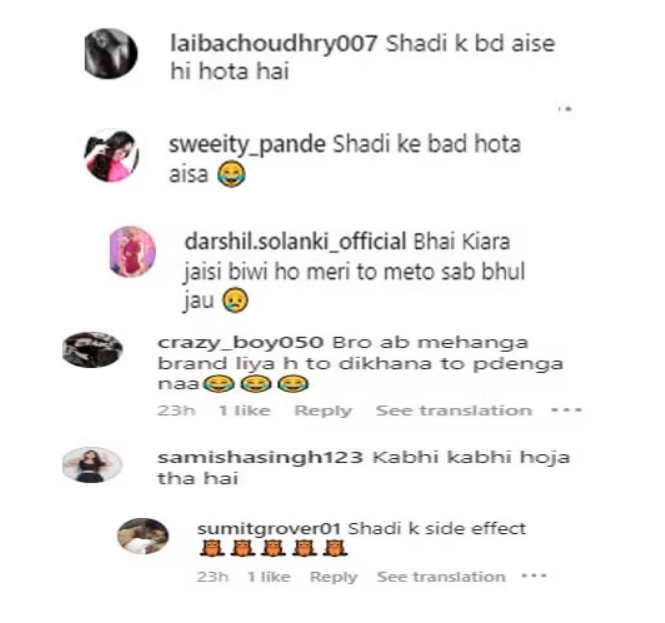Open the laibachoudhry007 username link
This screenshot has height=623, width=665.
274,44
